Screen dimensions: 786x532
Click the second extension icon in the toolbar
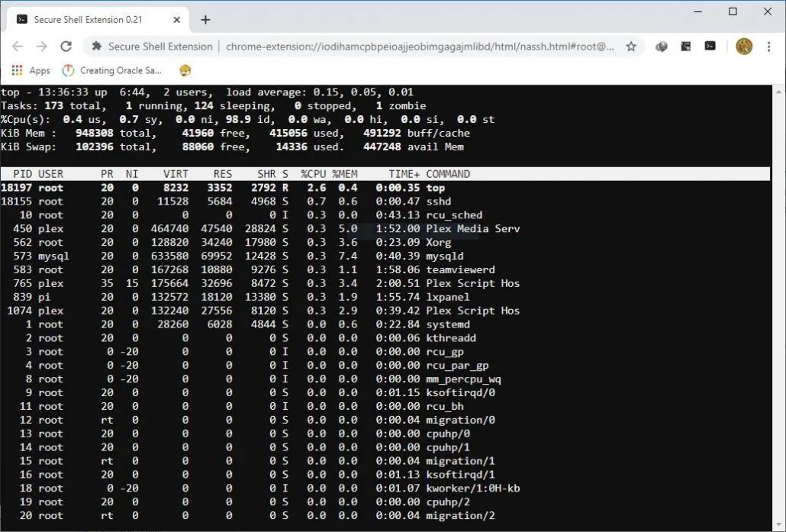[x=686, y=47]
